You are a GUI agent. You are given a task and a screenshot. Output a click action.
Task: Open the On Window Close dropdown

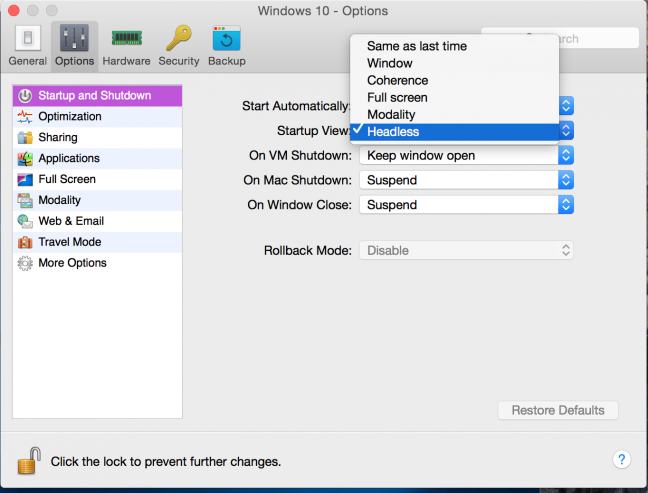[x=466, y=205]
